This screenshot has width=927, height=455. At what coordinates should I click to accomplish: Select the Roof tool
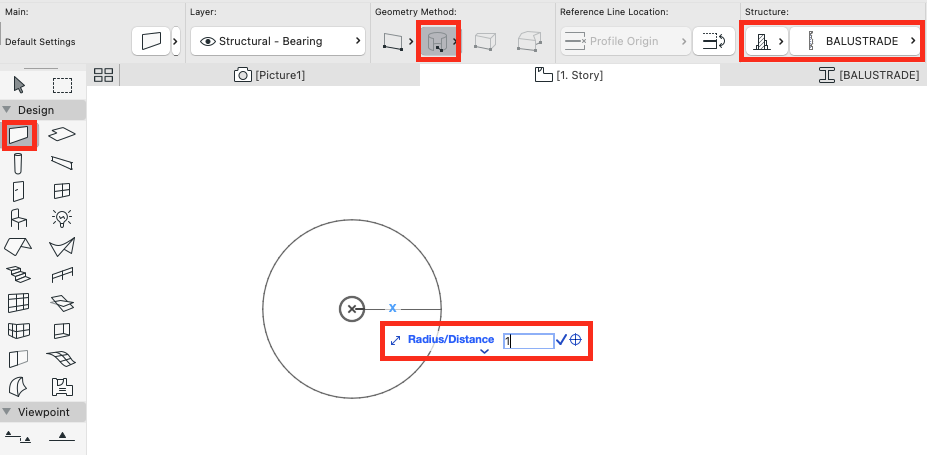[18, 246]
